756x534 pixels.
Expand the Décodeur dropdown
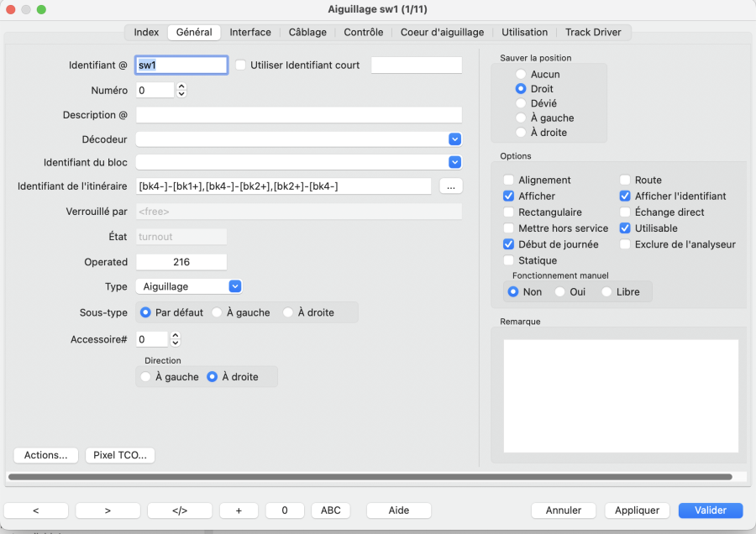click(x=454, y=139)
